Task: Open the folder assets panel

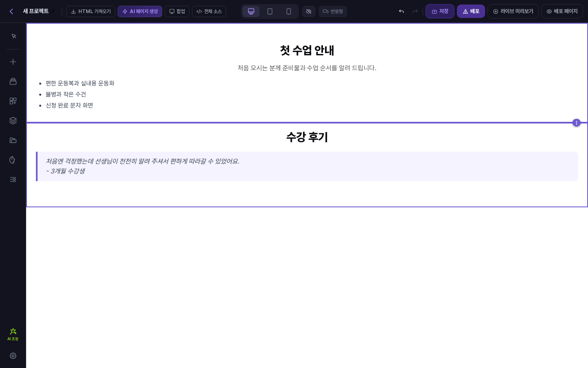Action: click(13, 140)
